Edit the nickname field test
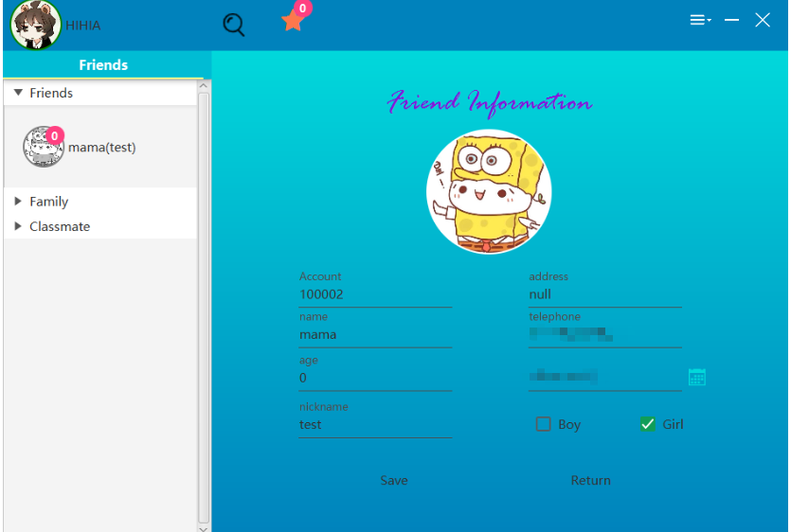 375,425
